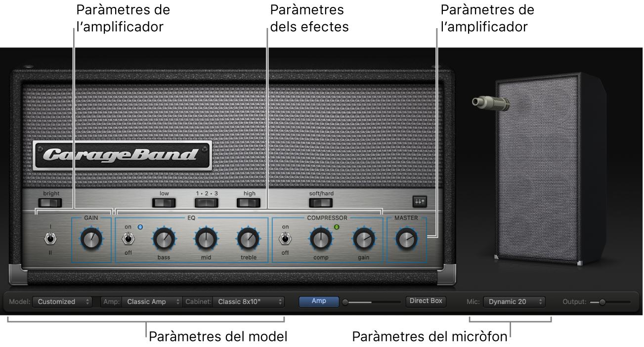Image resolution: width=644 pixels, height=347 pixels.
Task: Click the GAIN knob
Action: click(91, 239)
